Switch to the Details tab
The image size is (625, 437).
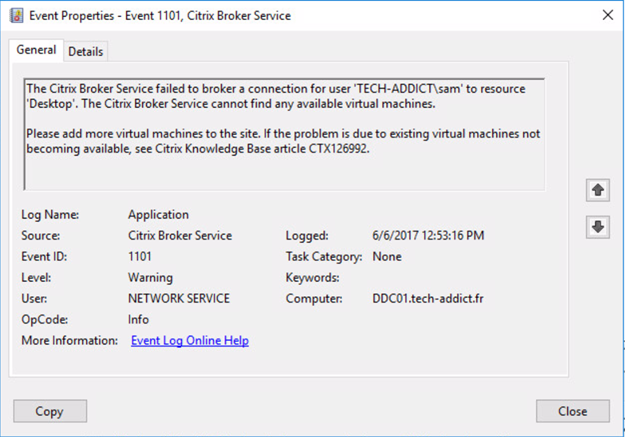click(85, 51)
